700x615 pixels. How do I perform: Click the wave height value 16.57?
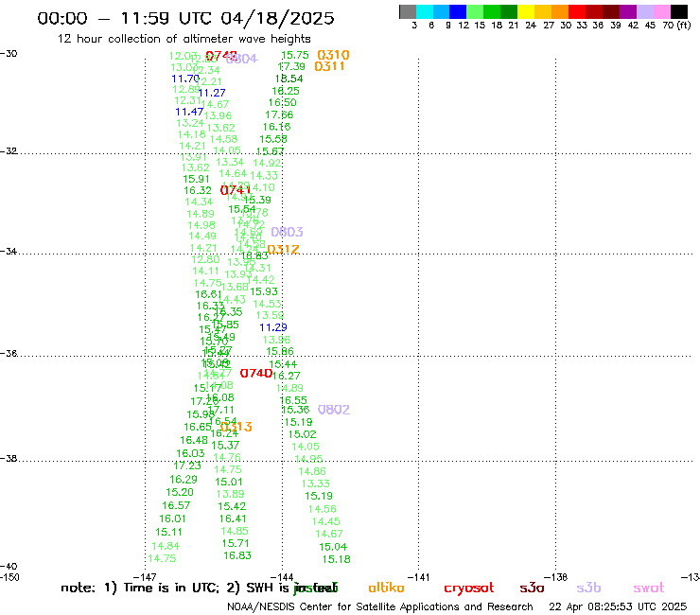[176, 505]
